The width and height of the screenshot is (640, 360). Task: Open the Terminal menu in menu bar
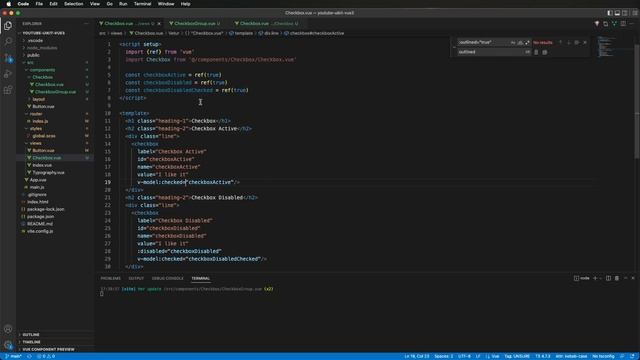click(142, 4)
